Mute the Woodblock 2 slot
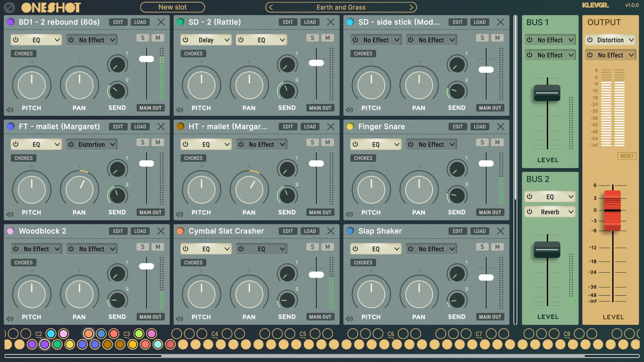The height and width of the screenshot is (362, 644). [x=158, y=247]
